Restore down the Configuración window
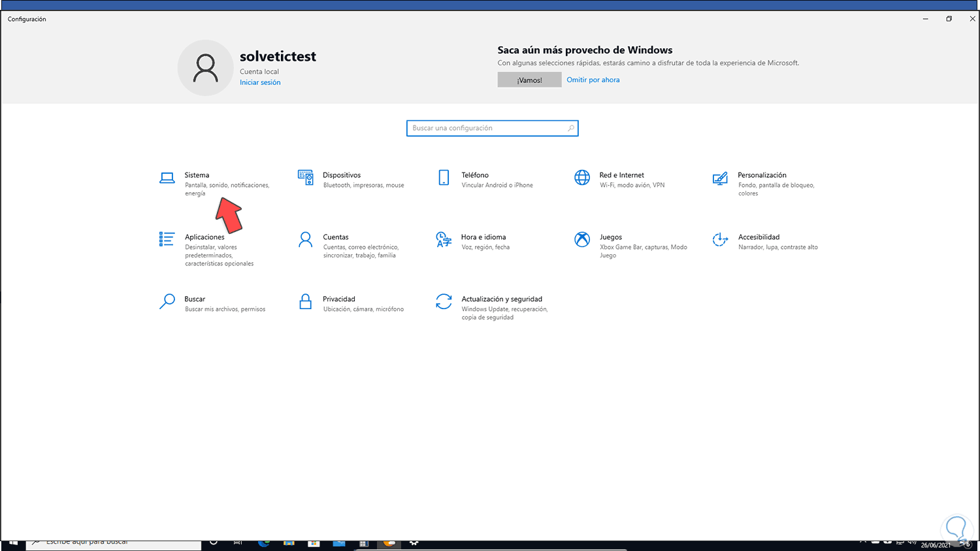The height and width of the screenshot is (551, 980). [x=949, y=19]
